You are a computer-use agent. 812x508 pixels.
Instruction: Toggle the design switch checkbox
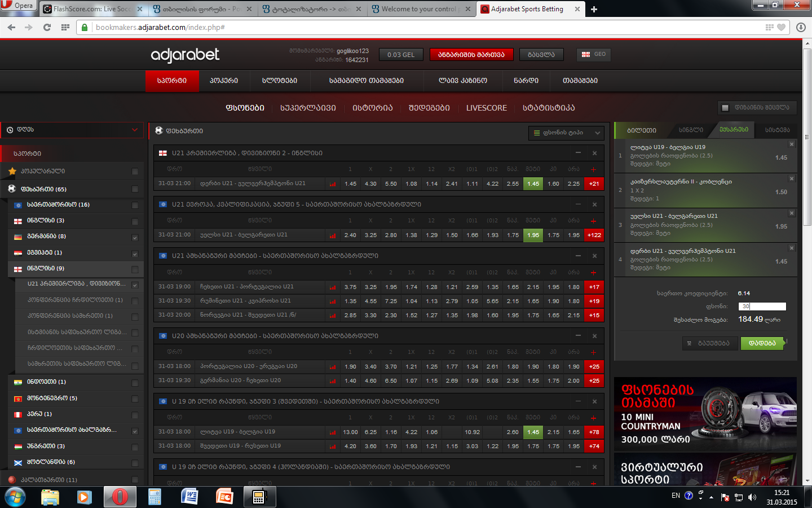[725, 108]
